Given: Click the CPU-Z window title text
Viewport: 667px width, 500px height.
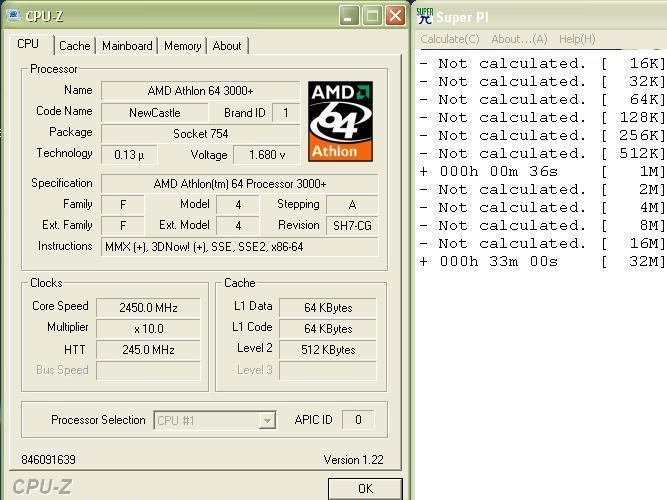Looking at the screenshot, I should pyautogui.click(x=44, y=16).
